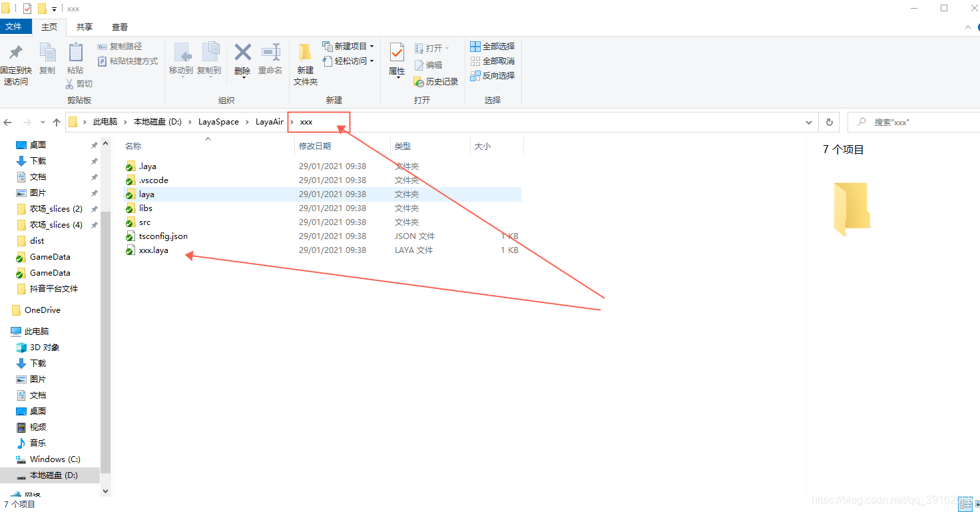Open 桌面 in Quick access

pyautogui.click(x=38, y=144)
